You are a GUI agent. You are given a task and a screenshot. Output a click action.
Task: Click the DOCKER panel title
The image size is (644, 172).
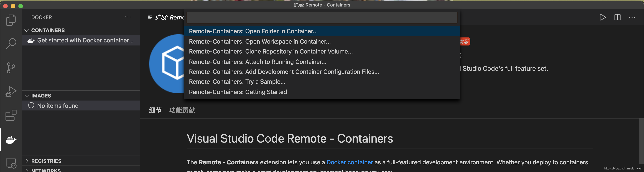point(42,17)
